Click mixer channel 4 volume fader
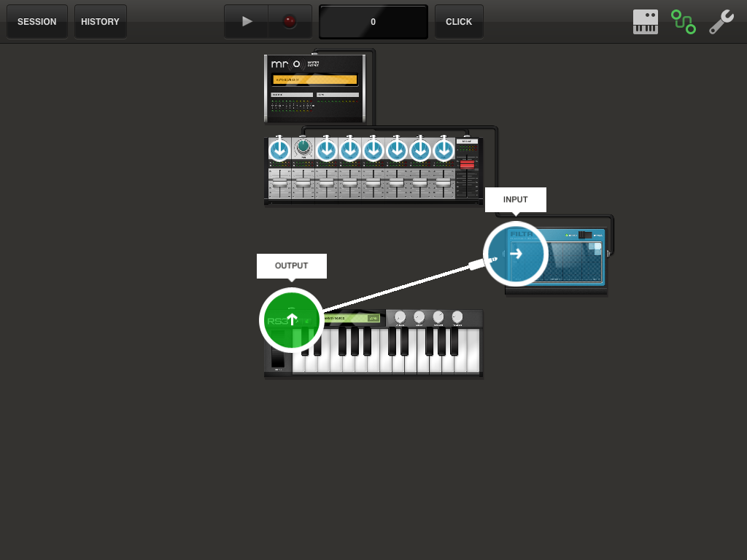 (x=349, y=183)
